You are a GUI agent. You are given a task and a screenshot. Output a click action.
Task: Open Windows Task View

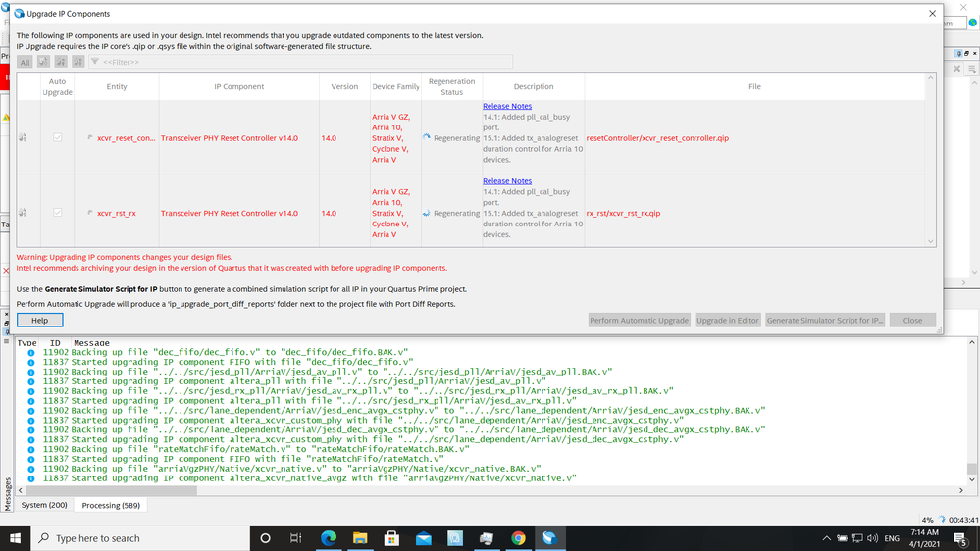point(296,538)
